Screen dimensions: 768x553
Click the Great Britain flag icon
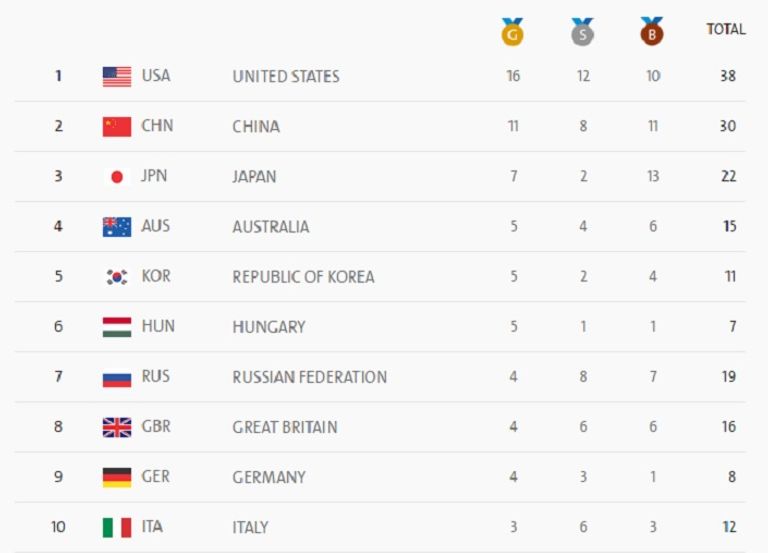point(117,428)
